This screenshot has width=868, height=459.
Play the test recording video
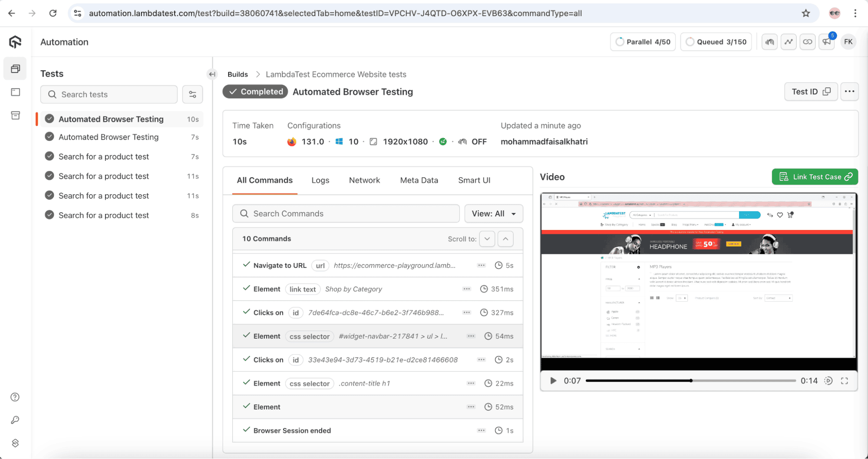click(x=553, y=381)
